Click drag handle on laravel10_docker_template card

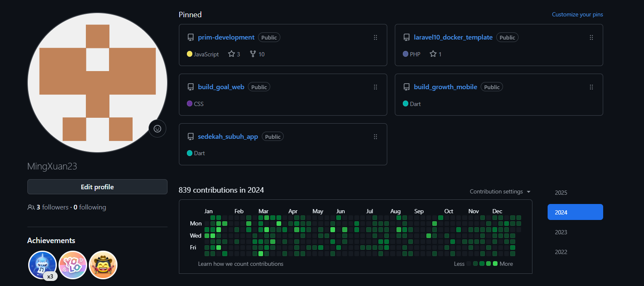point(591,37)
